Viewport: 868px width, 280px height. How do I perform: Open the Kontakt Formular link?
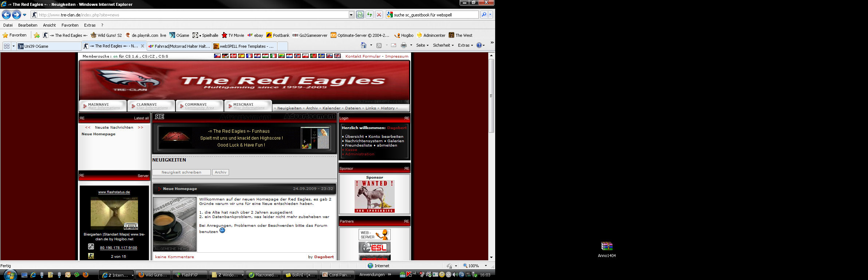(363, 56)
